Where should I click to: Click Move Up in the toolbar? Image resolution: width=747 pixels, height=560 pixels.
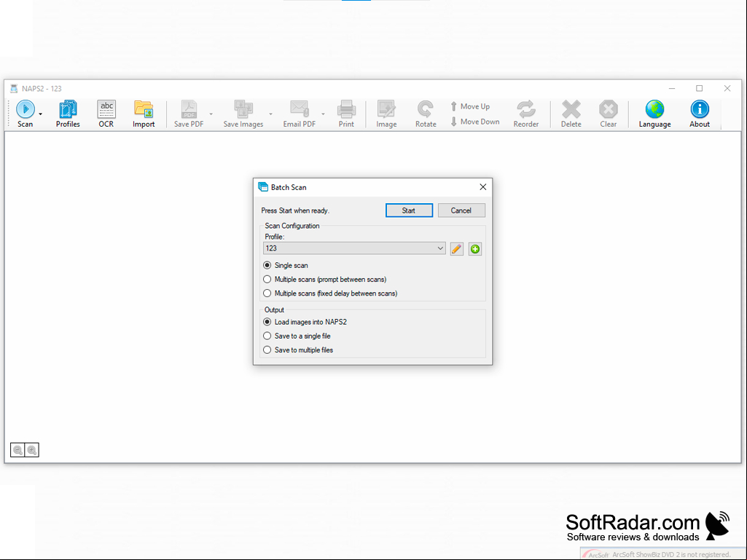coord(470,106)
